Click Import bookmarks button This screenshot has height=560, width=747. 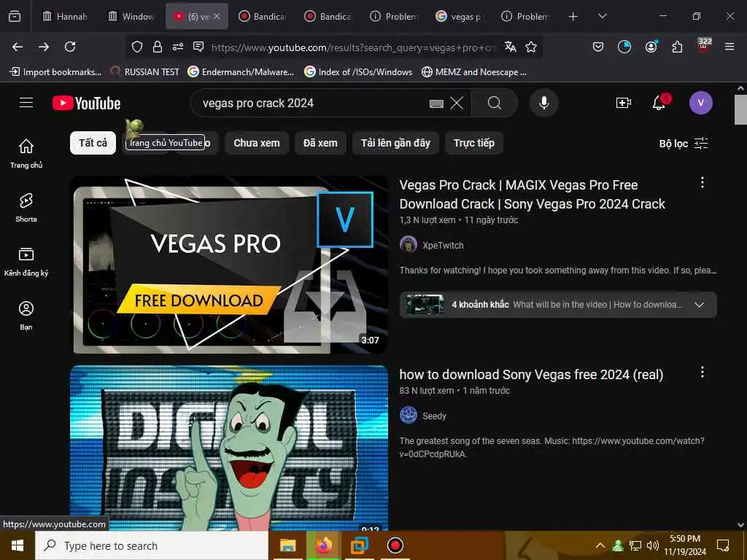click(55, 72)
